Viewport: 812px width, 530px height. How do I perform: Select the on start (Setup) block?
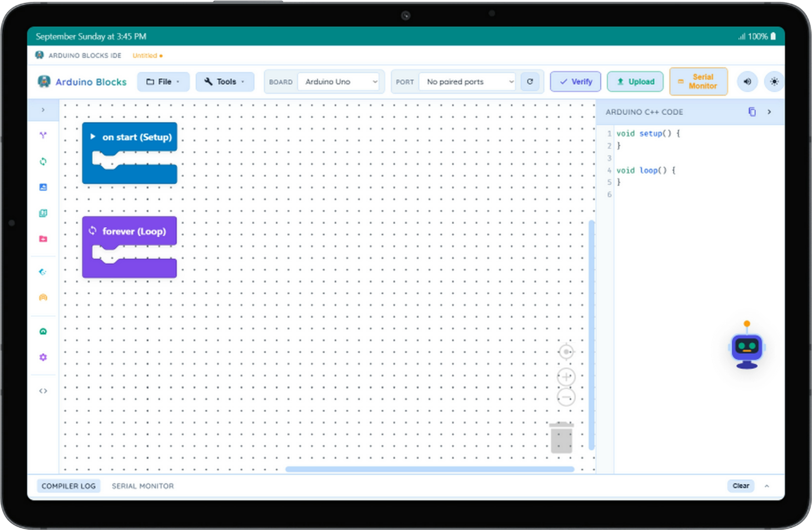129,153
